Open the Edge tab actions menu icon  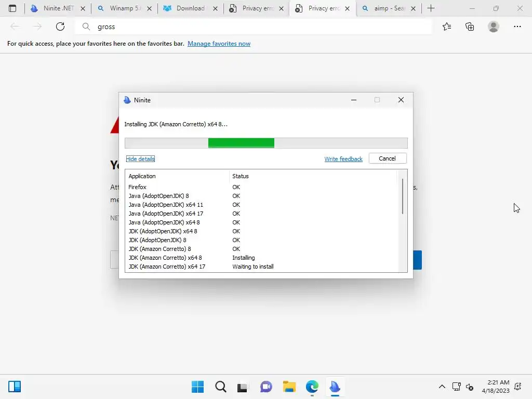pos(12,8)
